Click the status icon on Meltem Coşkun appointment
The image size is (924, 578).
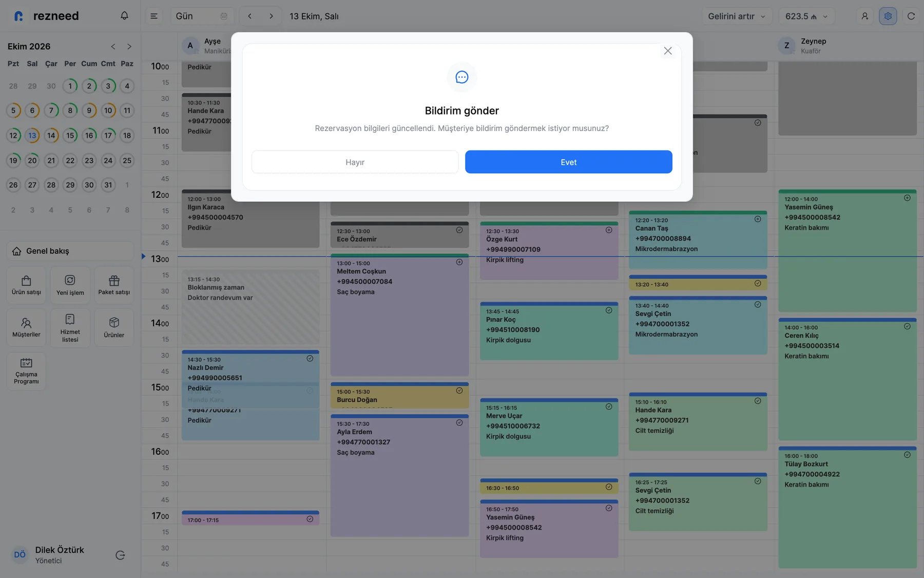(459, 262)
